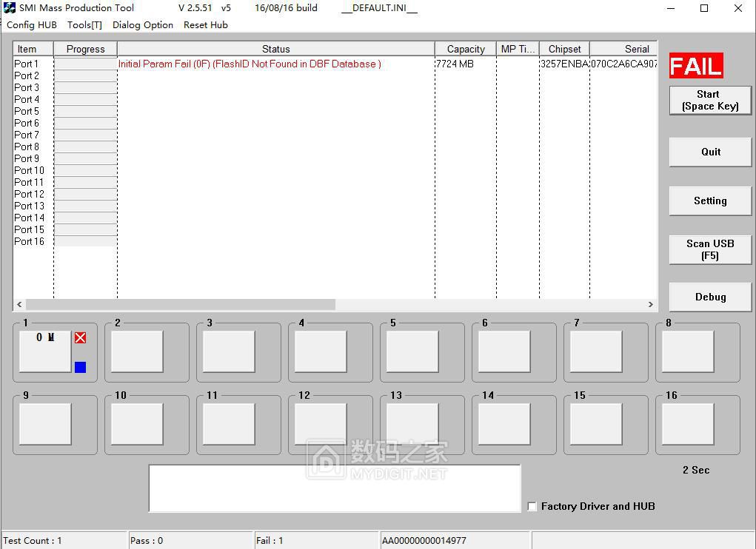
Task: Select the port 6 slot button
Action: coord(504,351)
